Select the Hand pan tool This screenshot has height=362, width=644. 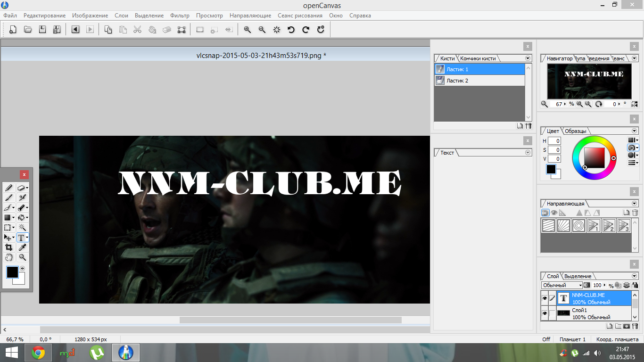(x=8, y=257)
